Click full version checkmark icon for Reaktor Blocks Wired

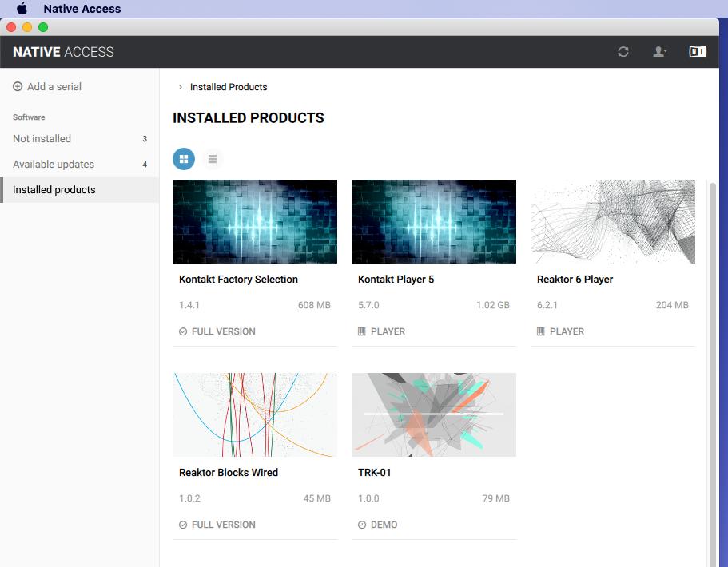(x=183, y=525)
